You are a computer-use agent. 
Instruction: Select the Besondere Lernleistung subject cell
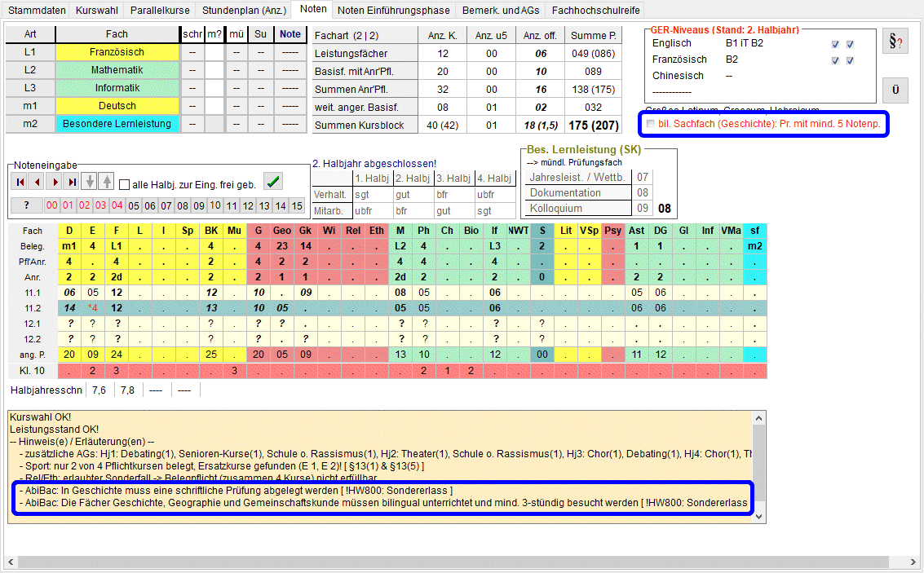click(117, 124)
